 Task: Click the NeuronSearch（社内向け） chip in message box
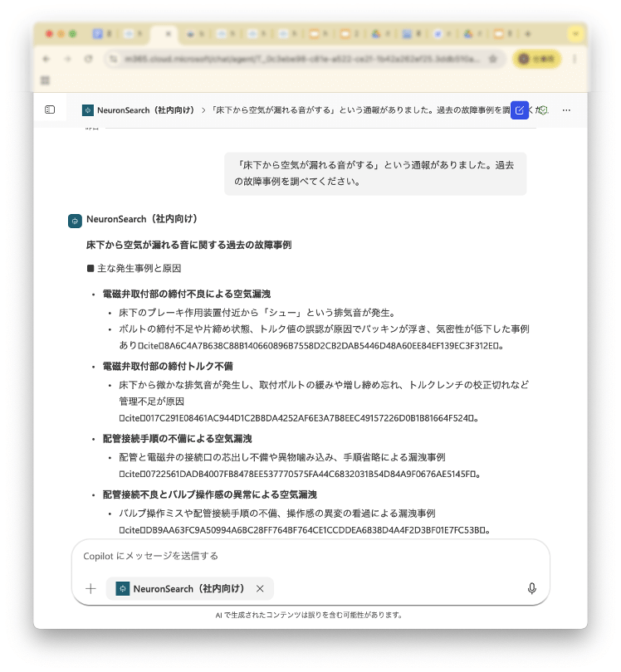[188, 588]
